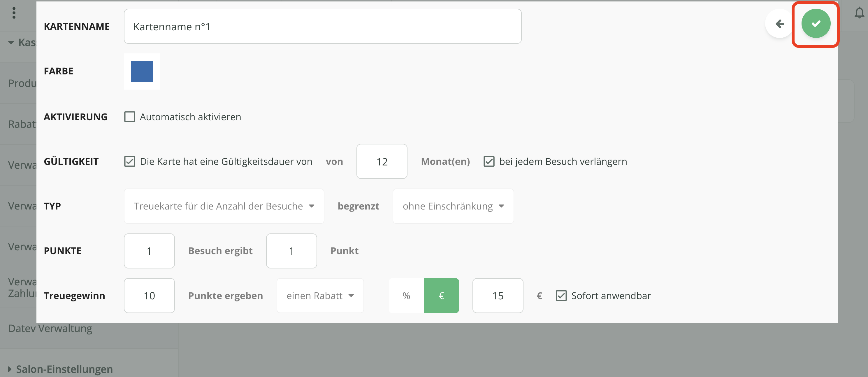The width and height of the screenshot is (868, 377).
Task: Click the green checkmark confirm button
Action: 816,24
